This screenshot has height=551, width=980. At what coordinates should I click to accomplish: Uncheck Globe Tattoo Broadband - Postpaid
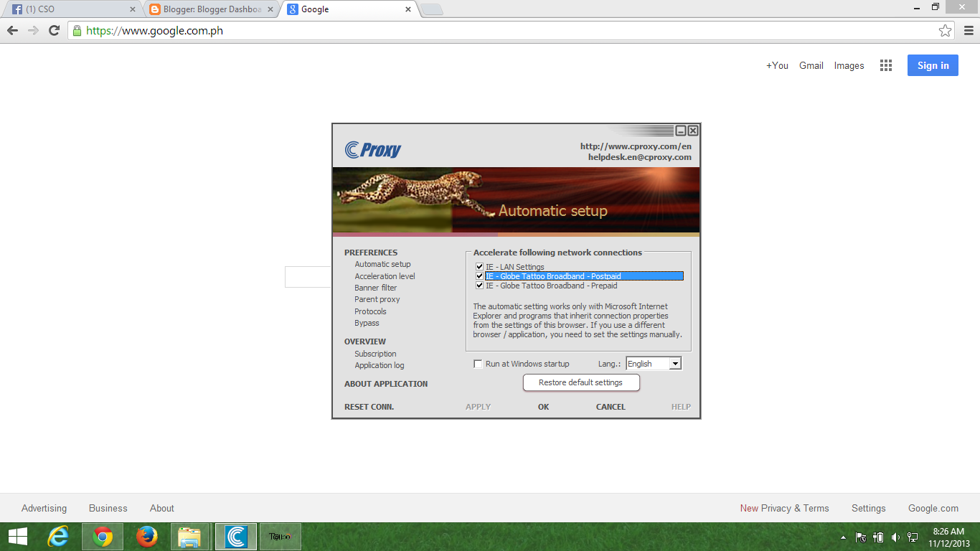click(x=479, y=276)
